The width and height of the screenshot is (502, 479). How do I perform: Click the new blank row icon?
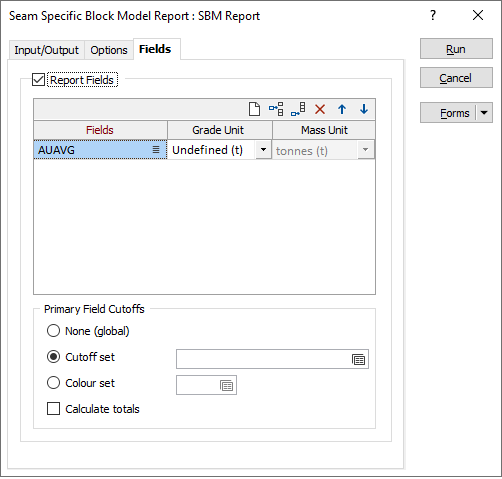[254, 109]
